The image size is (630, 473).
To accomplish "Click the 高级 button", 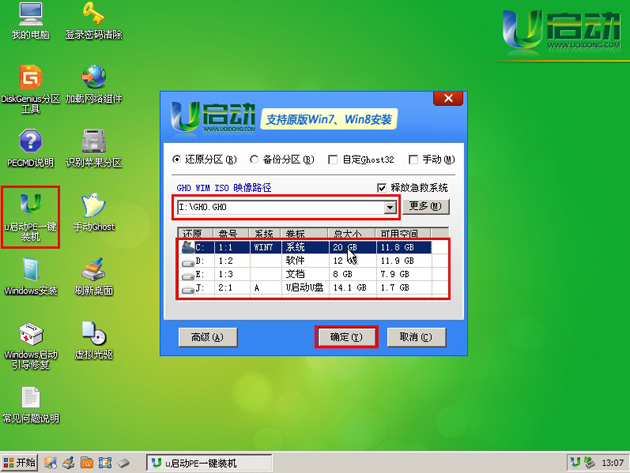I will pyautogui.click(x=208, y=337).
